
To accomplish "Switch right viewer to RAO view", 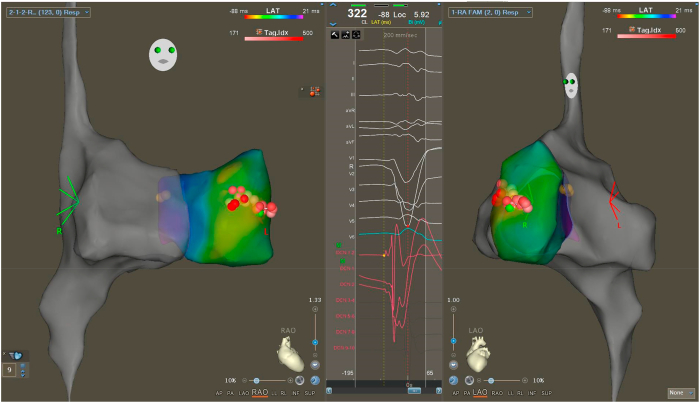I will pyautogui.click(x=497, y=393).
